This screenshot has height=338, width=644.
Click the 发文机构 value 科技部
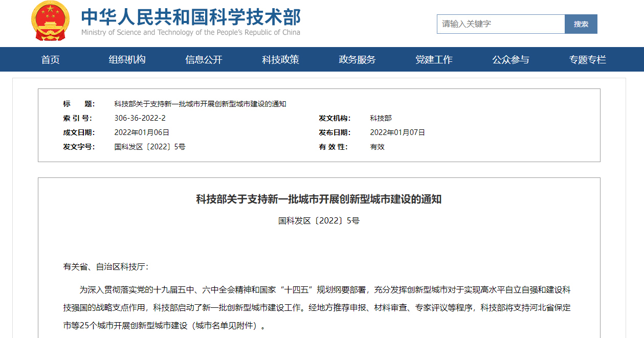coord(381,118)
